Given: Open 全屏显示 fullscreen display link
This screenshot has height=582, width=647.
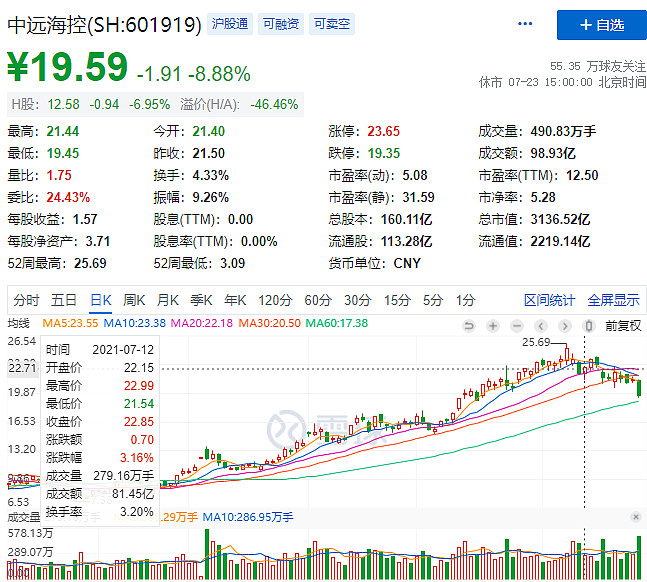Looking at the screenshot, I should pos(613,300).
